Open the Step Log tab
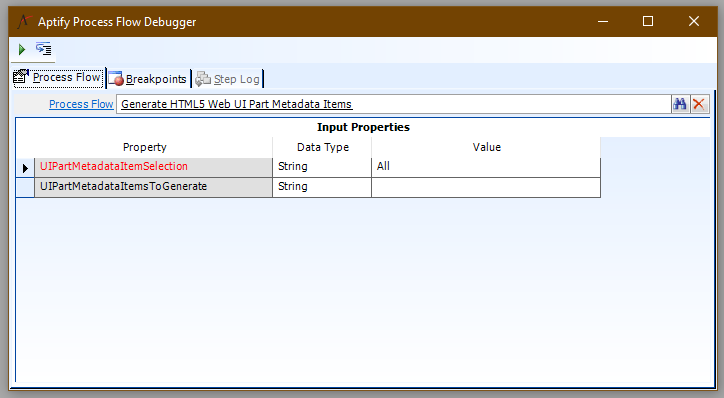This screenshot has height=398, width=724. tap(228, 79)
